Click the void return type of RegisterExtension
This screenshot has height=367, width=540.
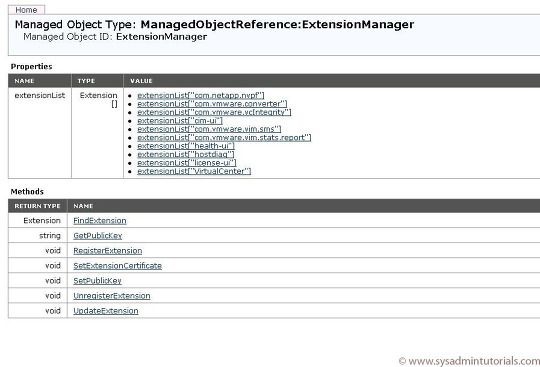coord(53,251)
